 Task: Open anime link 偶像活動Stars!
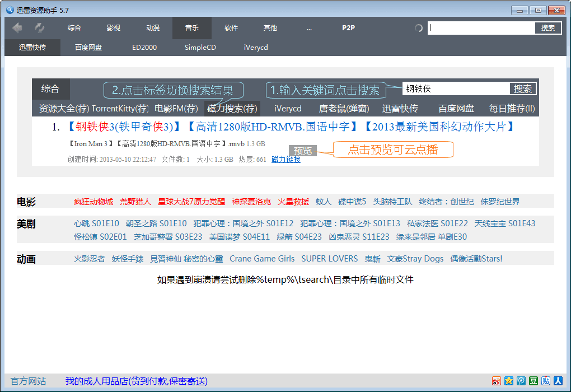pyautogui.click(x=476, y=259)
